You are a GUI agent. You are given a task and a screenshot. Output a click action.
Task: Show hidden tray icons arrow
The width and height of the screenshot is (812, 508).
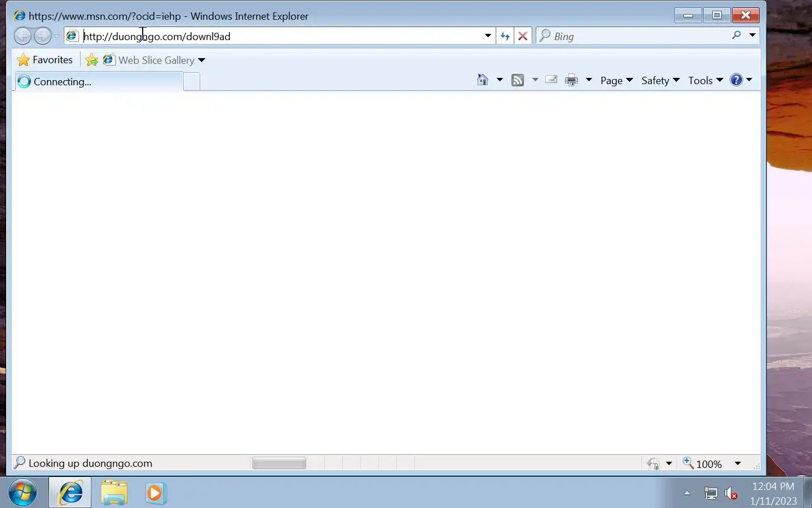[687, 493]
